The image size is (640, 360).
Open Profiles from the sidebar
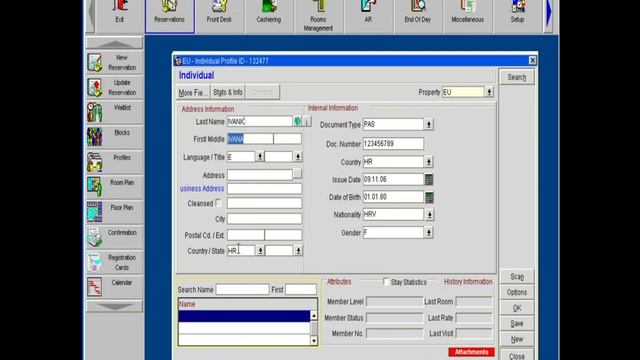pyautogui.click(x=114, y=162)
